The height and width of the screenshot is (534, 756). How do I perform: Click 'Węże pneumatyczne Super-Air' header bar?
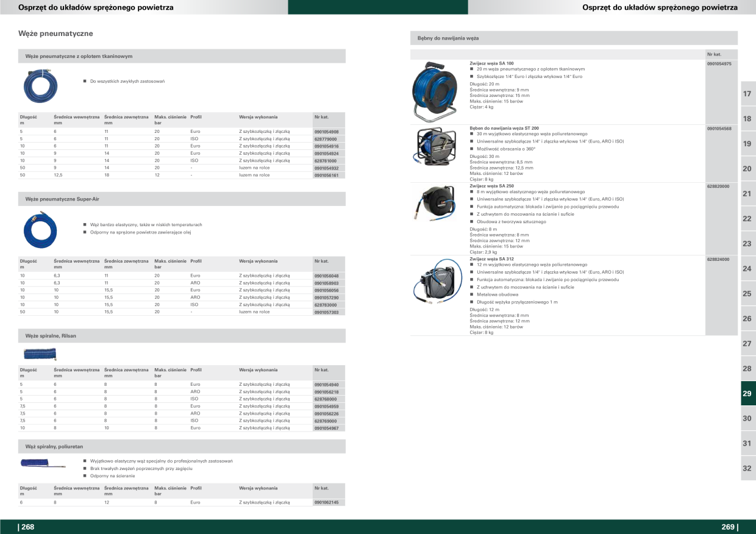[182, 199]
